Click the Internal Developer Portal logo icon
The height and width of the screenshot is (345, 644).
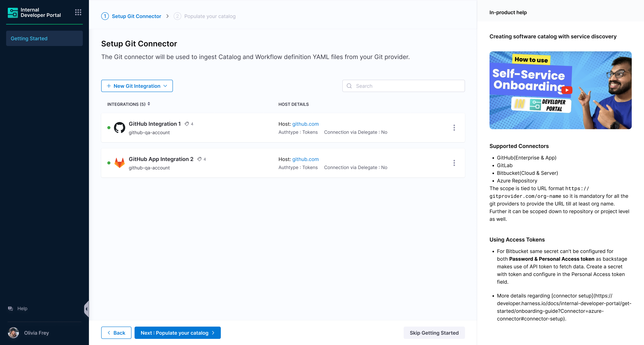coord(13,12)
